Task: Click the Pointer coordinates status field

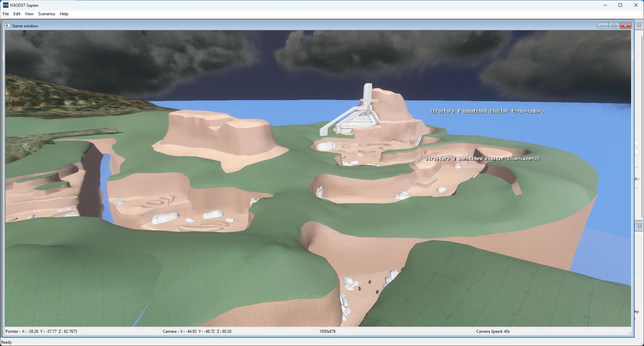Action: pos(41,331)
